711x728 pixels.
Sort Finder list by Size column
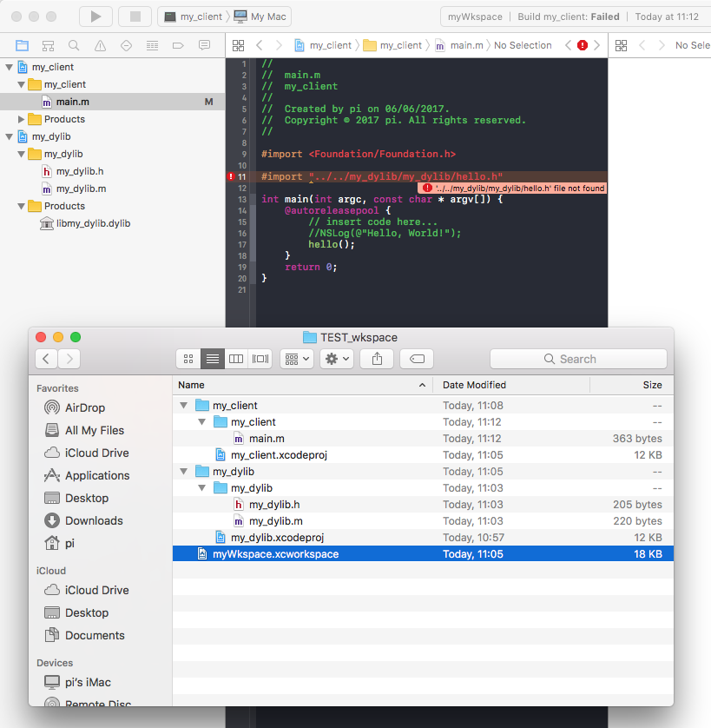(632, 385)
